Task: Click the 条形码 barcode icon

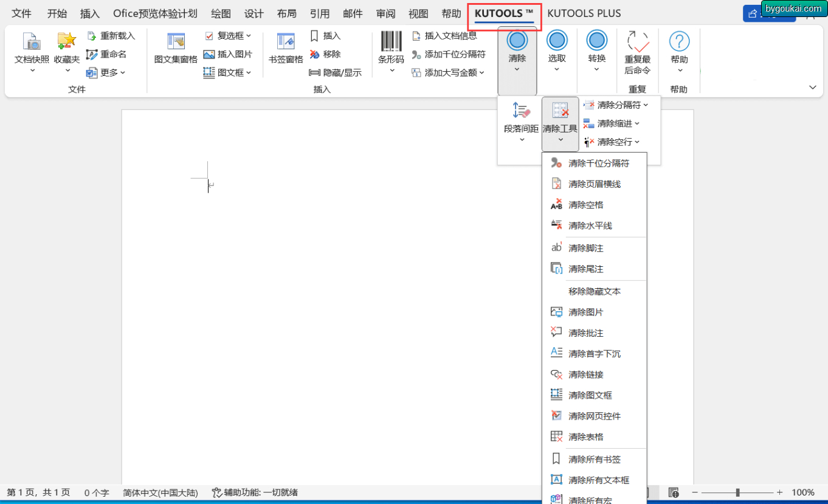Action: [391, 41]
